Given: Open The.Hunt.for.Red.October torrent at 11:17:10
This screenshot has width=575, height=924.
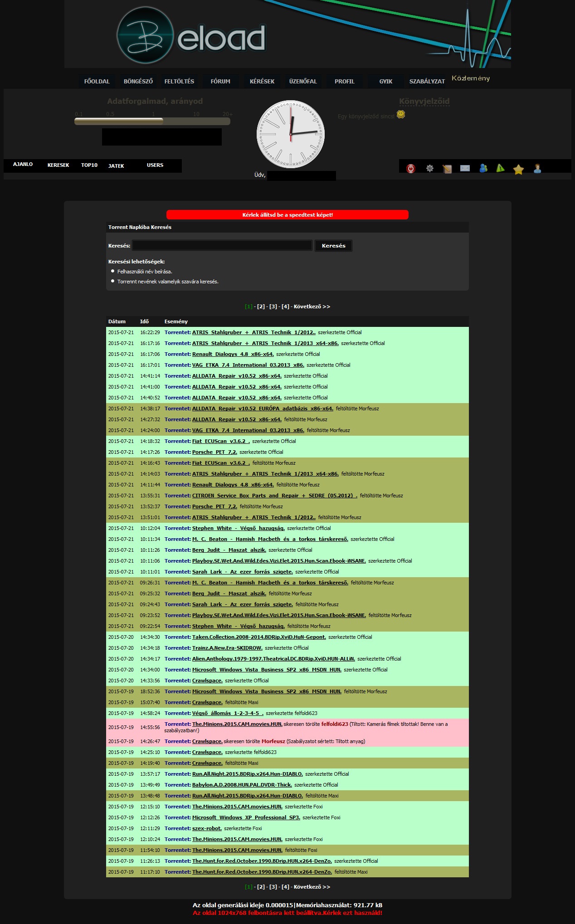Looking at the screenshot, I should (x=262, y=872).
